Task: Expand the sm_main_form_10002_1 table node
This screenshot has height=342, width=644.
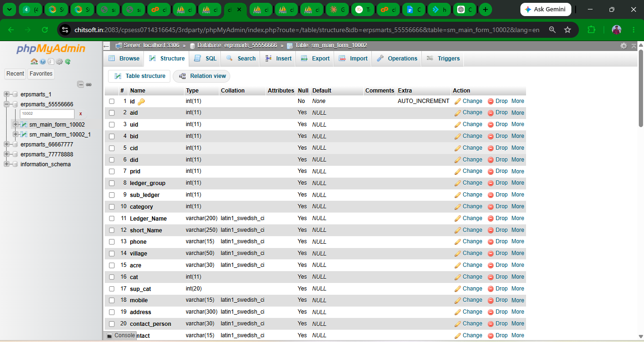Action: pos(16,135)
